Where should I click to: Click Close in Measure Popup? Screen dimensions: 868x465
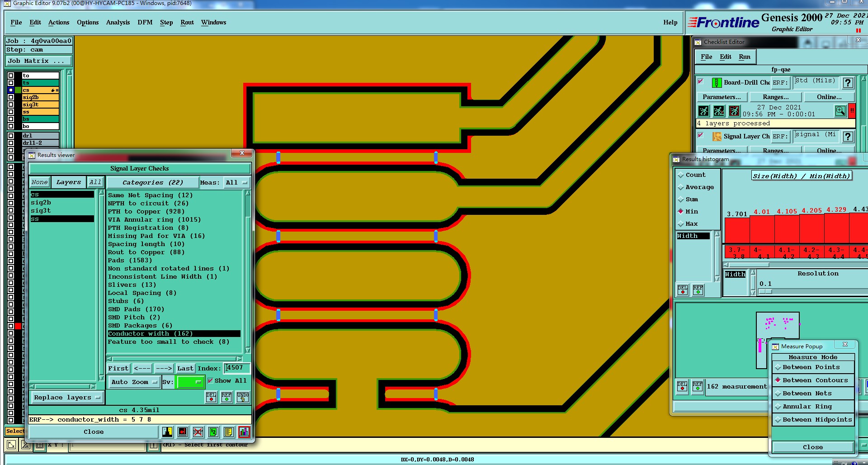coord(813,447)
